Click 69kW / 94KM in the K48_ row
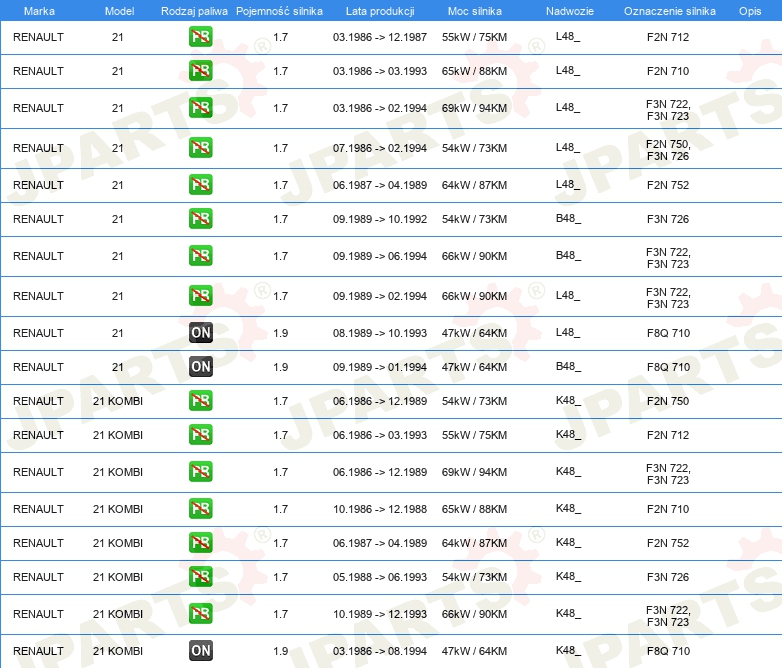The image size is (782, 668). pos(474,471)
